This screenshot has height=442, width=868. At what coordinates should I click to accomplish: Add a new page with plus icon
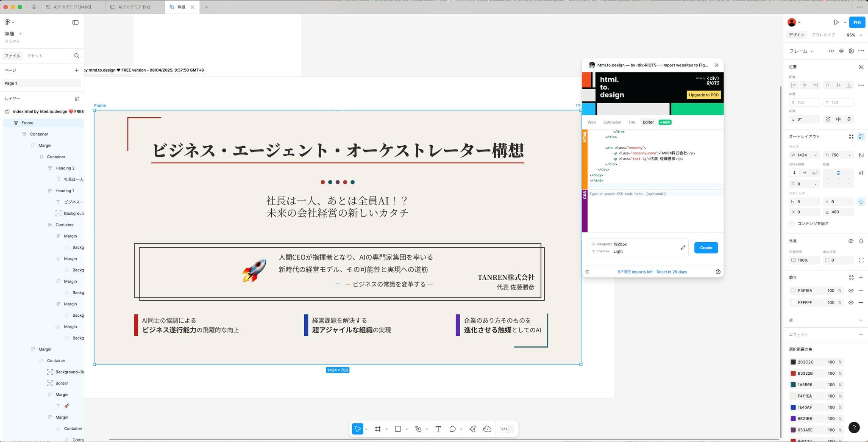(77, 70)
